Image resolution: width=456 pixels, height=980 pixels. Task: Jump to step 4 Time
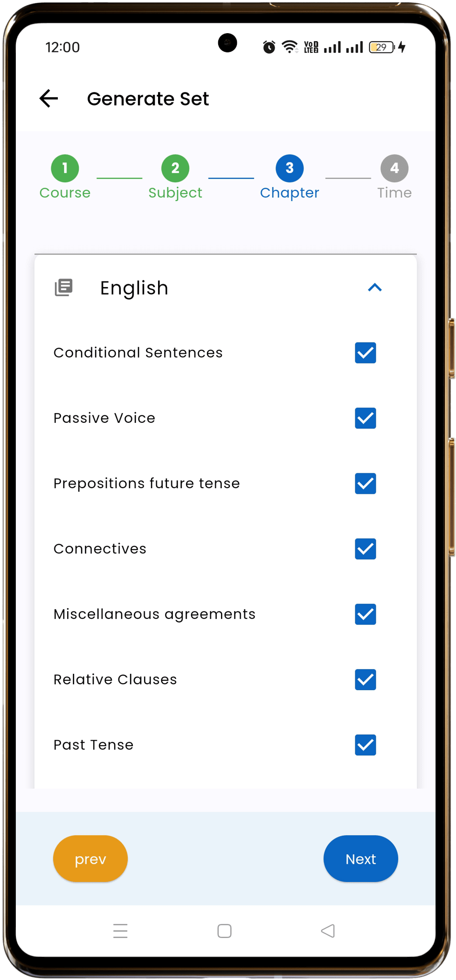coord(394,168)
